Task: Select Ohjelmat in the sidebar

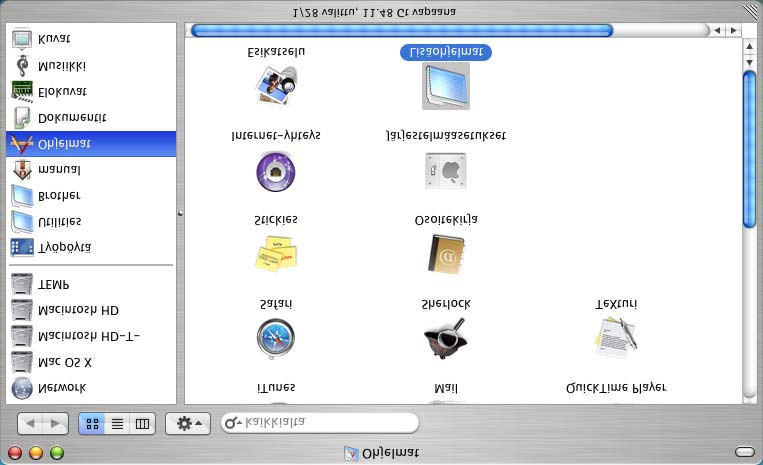Action: coord(91,143)
